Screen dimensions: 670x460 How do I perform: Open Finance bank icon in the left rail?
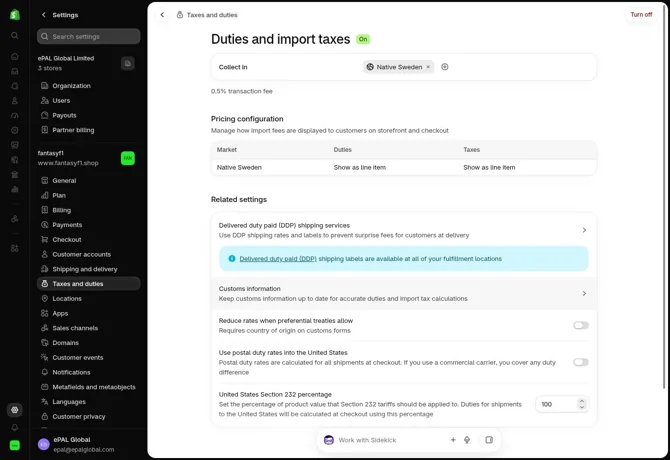coord(15,174)
